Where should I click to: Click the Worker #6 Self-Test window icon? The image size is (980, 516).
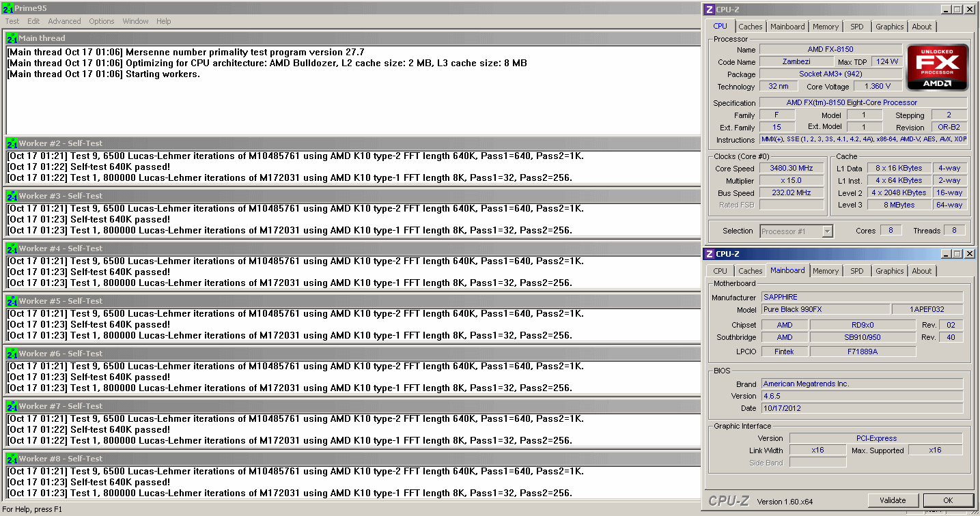(x=12, y=354)
